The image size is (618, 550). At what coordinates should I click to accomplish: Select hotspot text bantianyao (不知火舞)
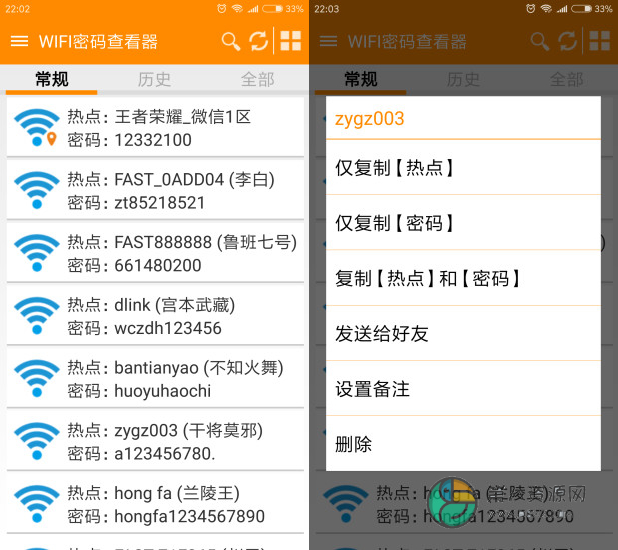click(199, 368)
